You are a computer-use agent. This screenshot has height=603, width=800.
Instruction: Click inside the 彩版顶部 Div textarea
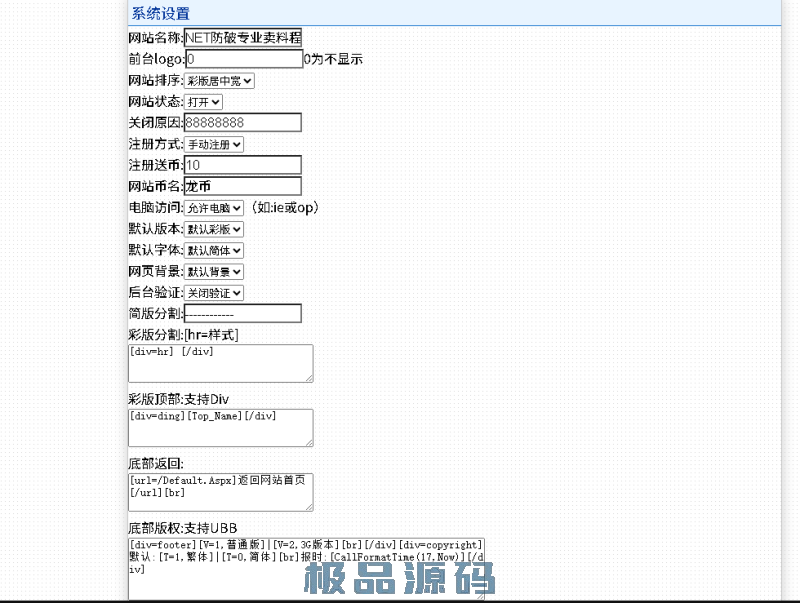220,427
